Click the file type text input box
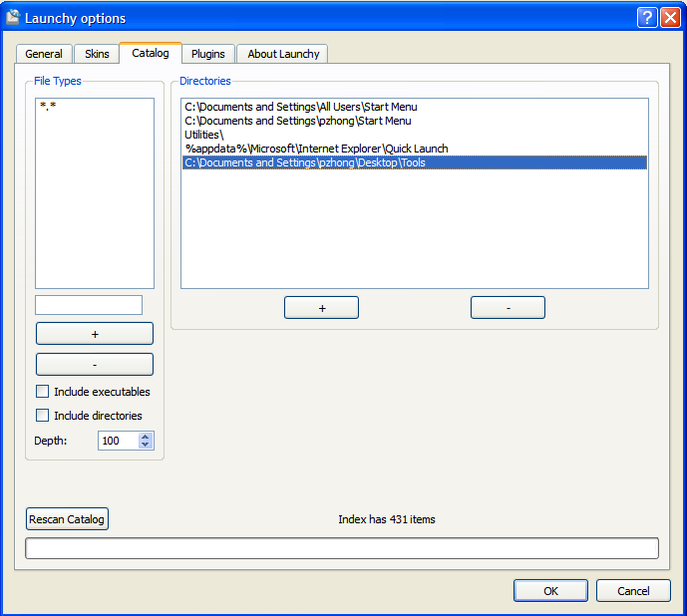 [89, 305]
